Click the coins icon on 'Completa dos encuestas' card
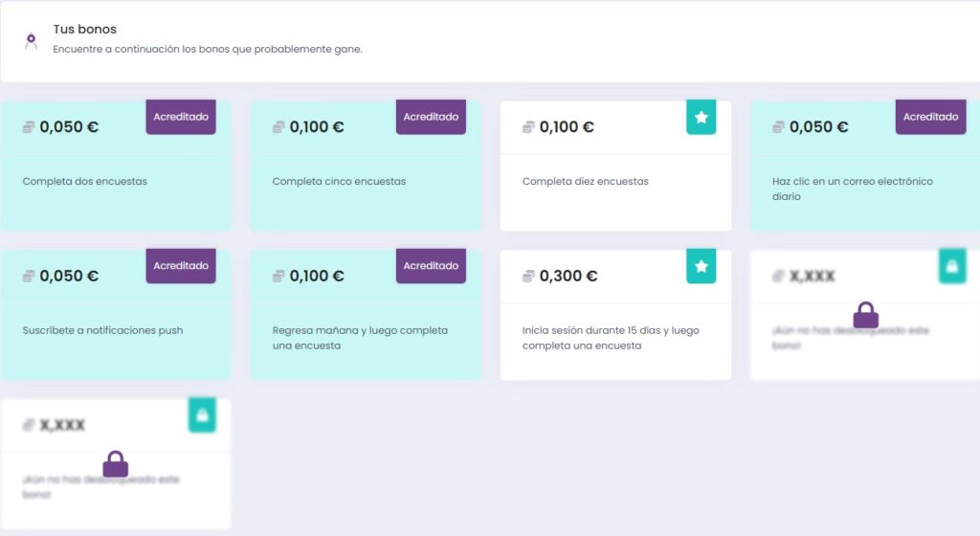The width and height of the screenshot is (980, 536). click(29, 126)
